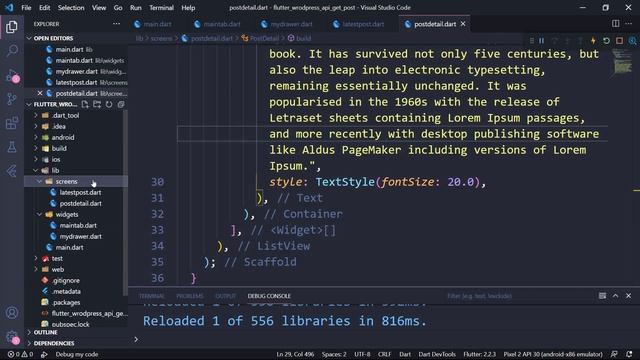This screenshot has width=640, height=360.
Task: Open the Terminal menu
Action: coord(161,8)
